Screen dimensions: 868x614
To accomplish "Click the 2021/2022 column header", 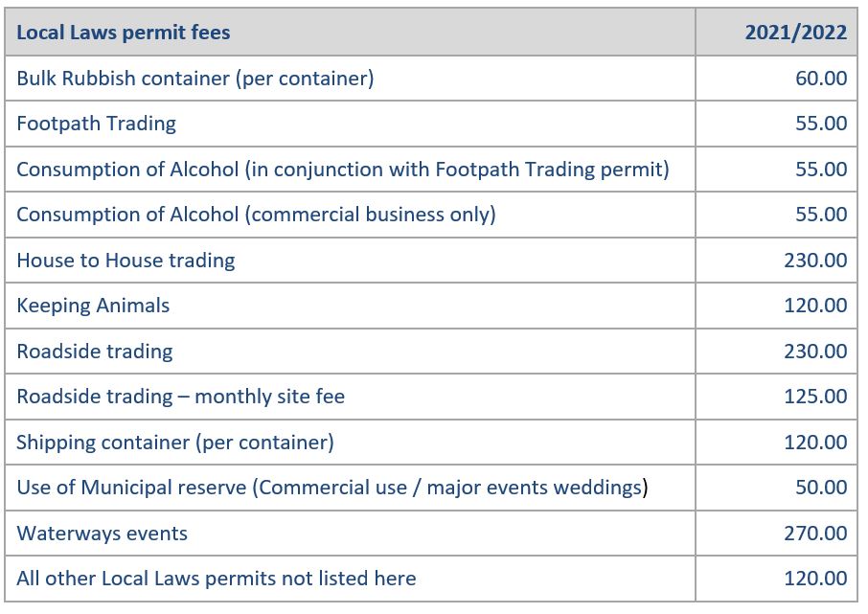I will tap(795, 33).
